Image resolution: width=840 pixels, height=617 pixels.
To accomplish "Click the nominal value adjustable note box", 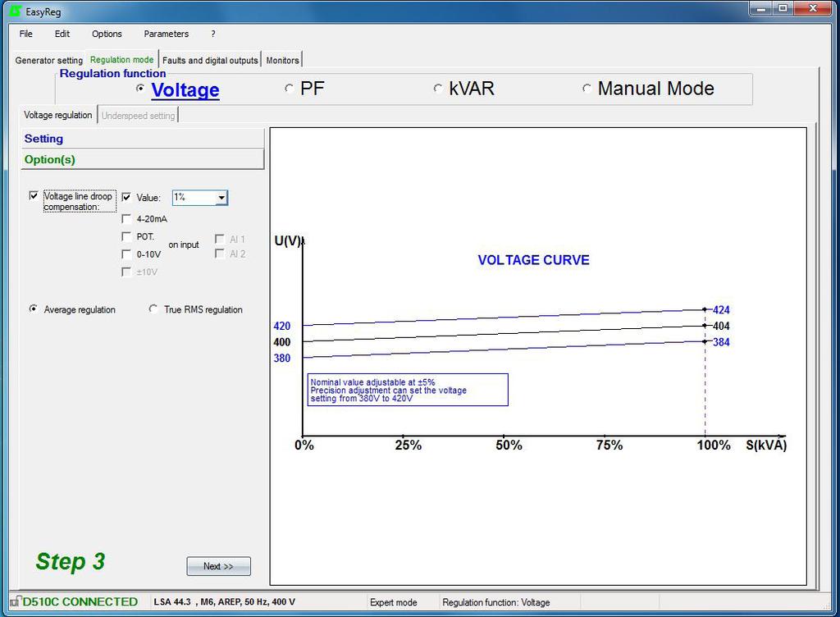I will coord(408,390).
